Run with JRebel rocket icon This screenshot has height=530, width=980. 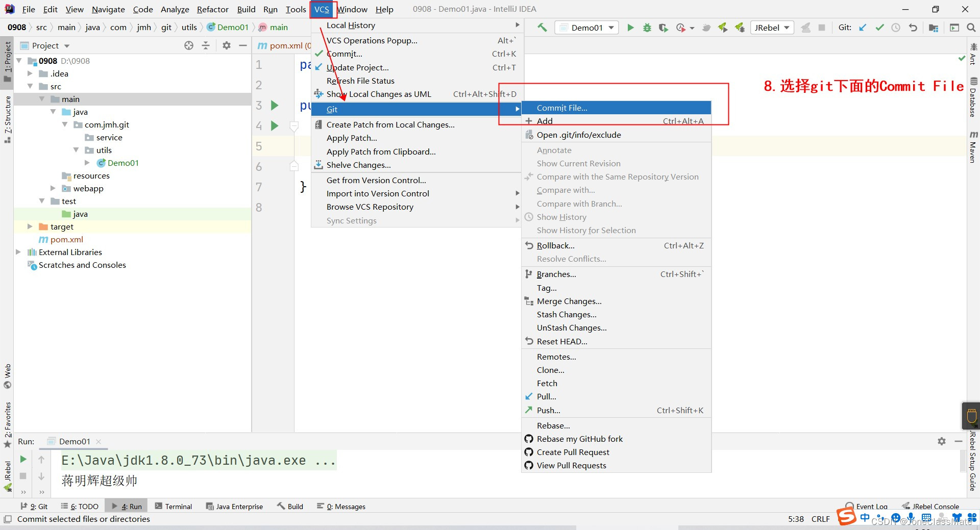click(x=723, y=28)
